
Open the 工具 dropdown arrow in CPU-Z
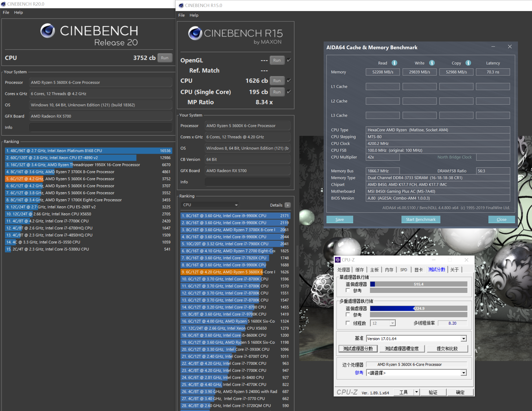[416, 392]
